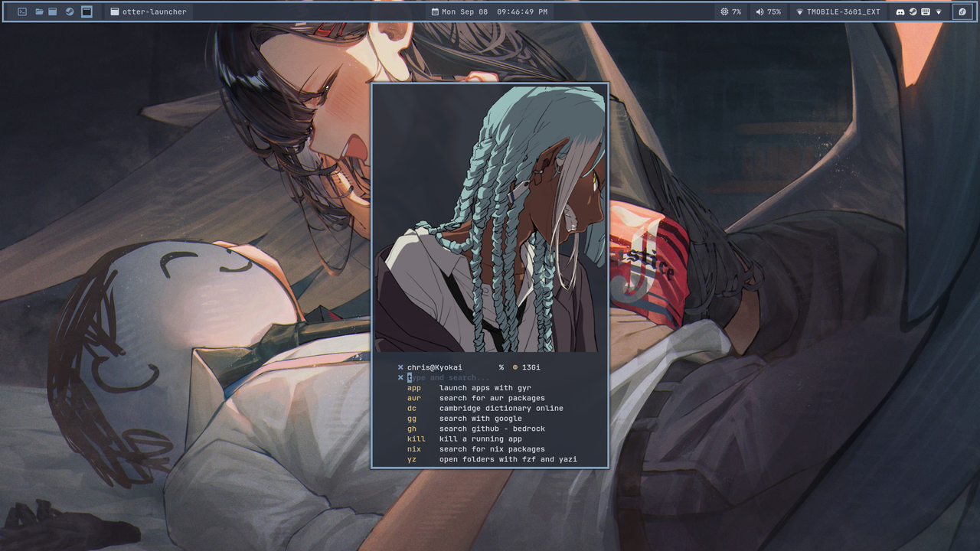
Task: Click the network tray icon beside keyboard
Action: point(939,11)
